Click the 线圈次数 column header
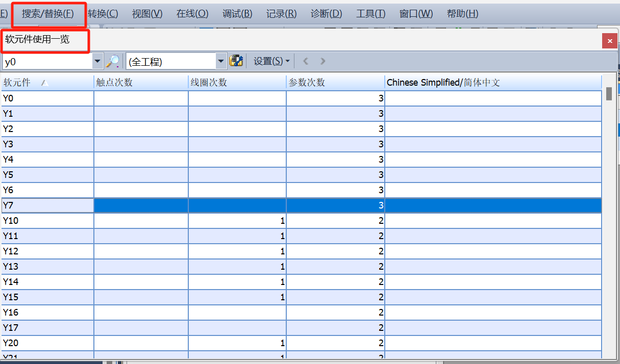620x364 pixels. 236,83
